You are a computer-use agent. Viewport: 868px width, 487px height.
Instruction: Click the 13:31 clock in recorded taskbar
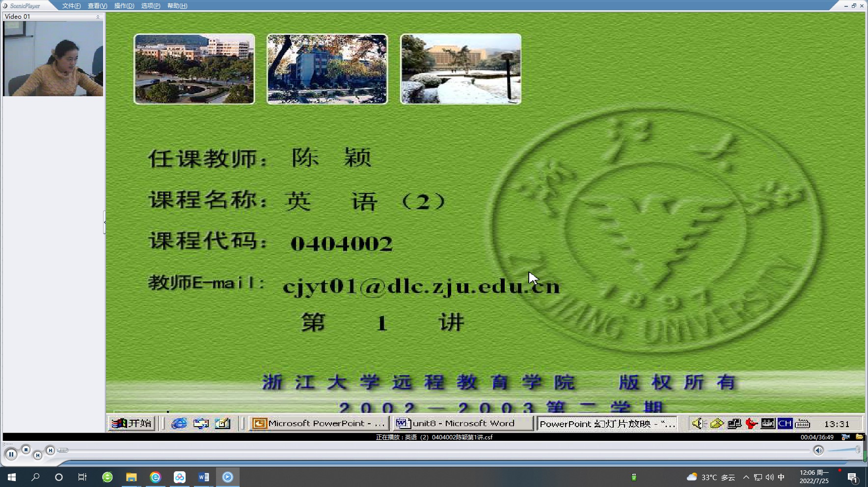[837, 424]
